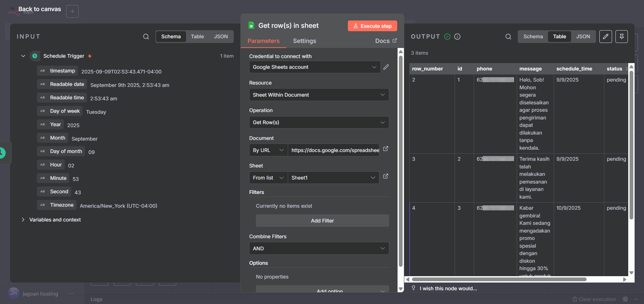Open the Combine Filters AND dropdown

[x=319, y=249]
